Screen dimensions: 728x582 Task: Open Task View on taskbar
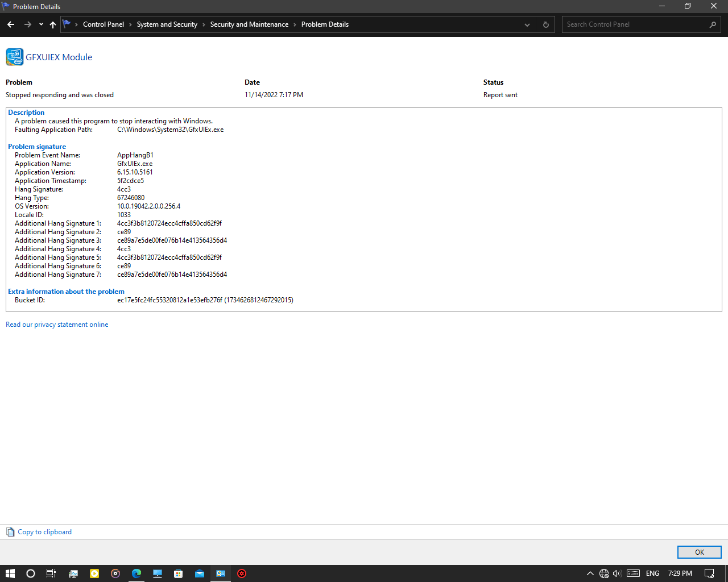tap(51, 573)
